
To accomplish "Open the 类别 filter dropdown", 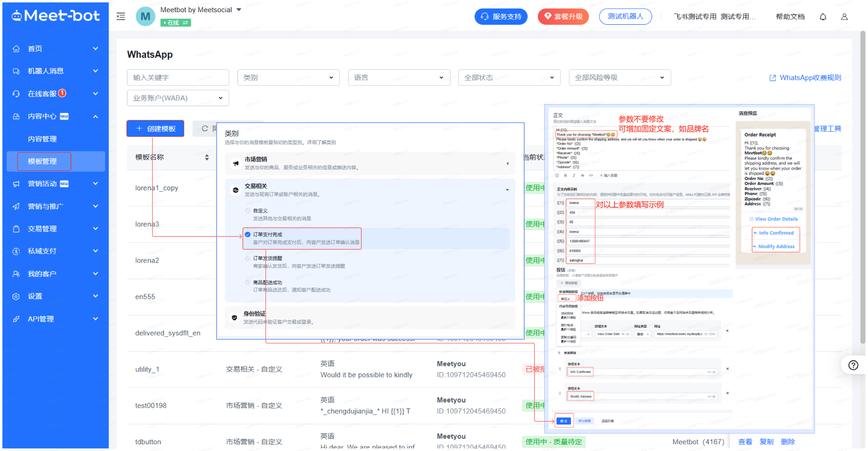I will 288,78.
